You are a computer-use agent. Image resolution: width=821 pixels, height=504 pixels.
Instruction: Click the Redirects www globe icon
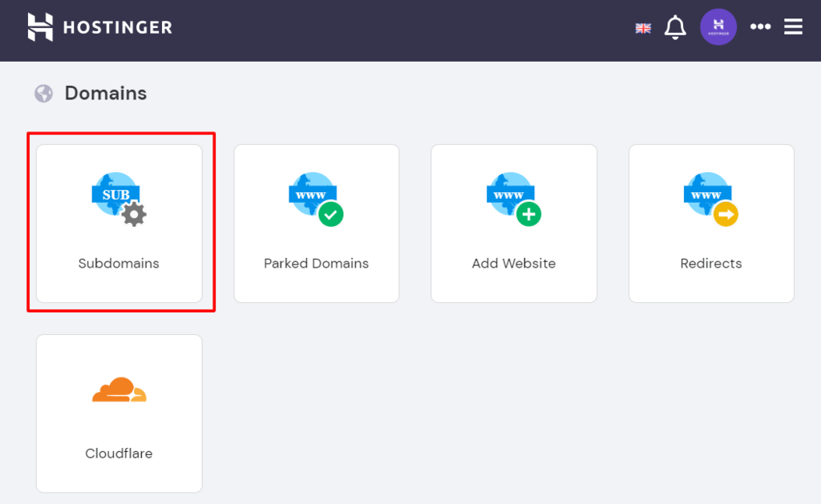pos(711,200)
